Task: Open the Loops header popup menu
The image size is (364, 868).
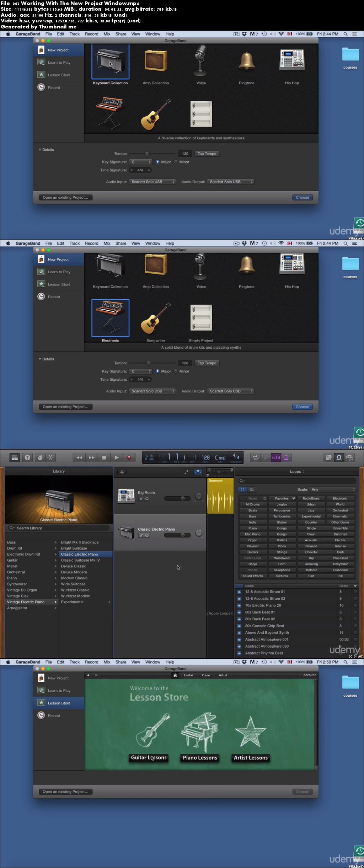Action: click(297, 472)
